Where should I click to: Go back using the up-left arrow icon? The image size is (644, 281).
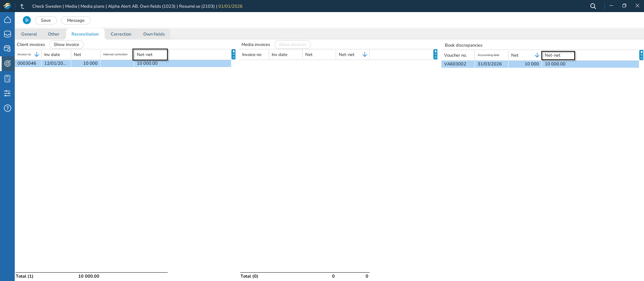click(x=22, y=6)
